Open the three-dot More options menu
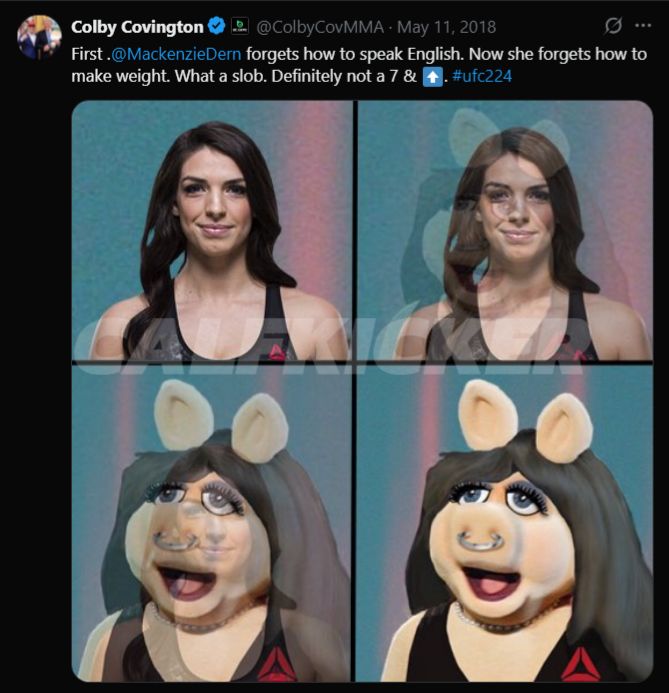The width and height of the screenshot is (669, 693). click(x=642, y=24)
